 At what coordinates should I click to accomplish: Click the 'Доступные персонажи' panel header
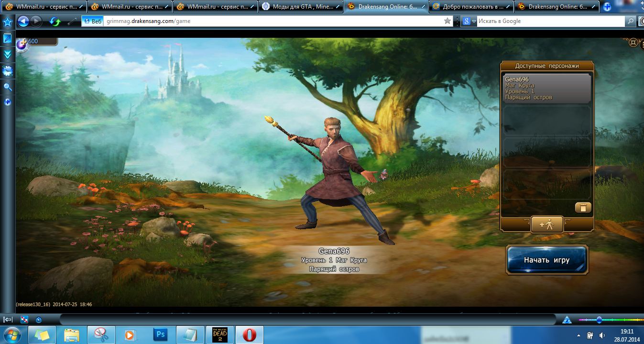[x=547, y=66]
